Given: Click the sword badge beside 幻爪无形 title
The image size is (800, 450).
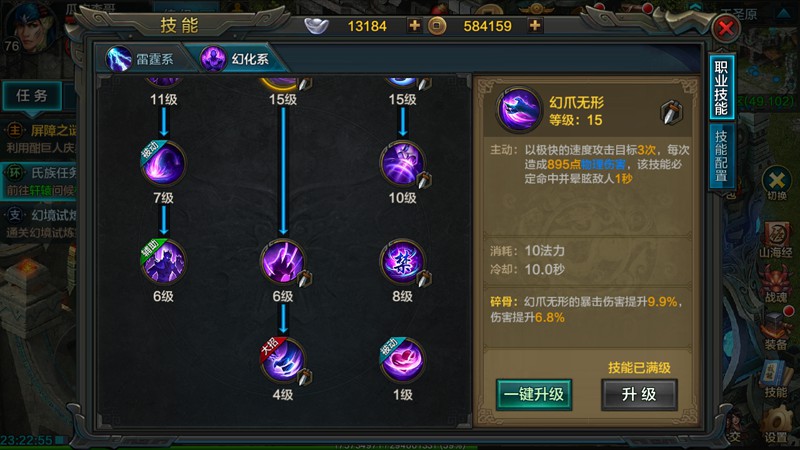Looking at the screenshot, I should pyautogui.click(x=671, y=112).
